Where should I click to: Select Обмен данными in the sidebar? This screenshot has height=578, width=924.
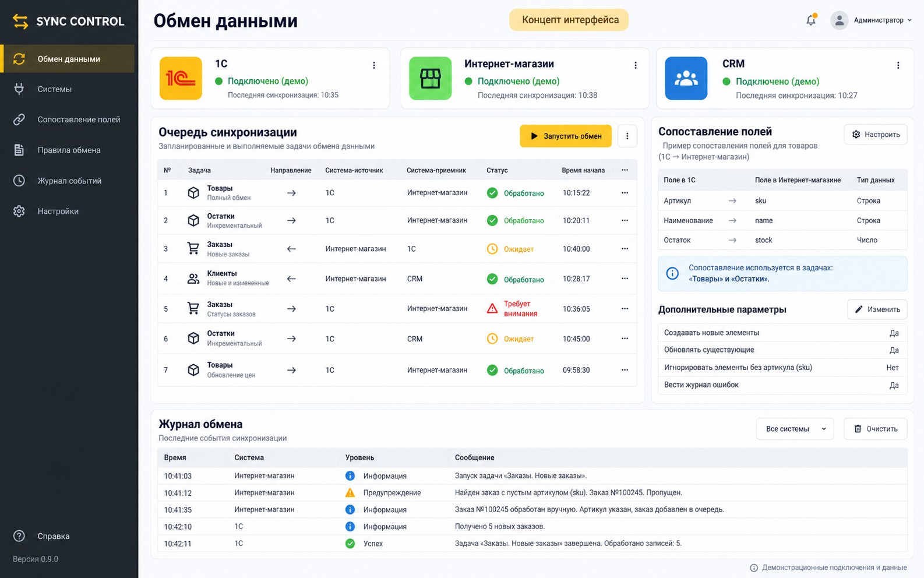[x=68, y=59]
